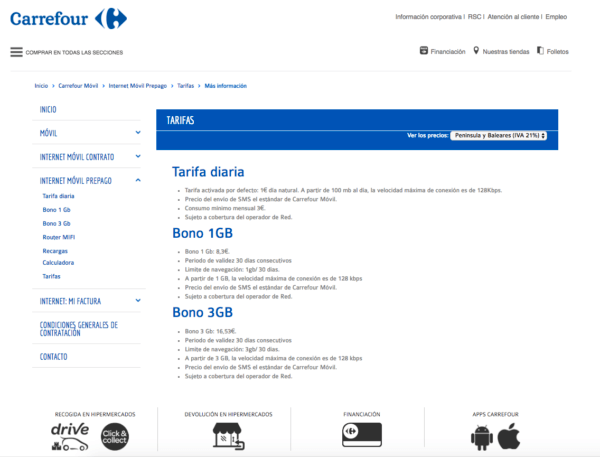600x457 pixels.
Task: Open the Apple app icon
Action: point(509,435)
